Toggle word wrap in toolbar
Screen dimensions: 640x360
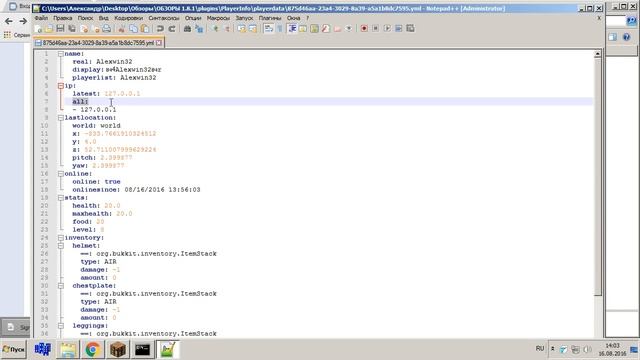click(269, 29)
